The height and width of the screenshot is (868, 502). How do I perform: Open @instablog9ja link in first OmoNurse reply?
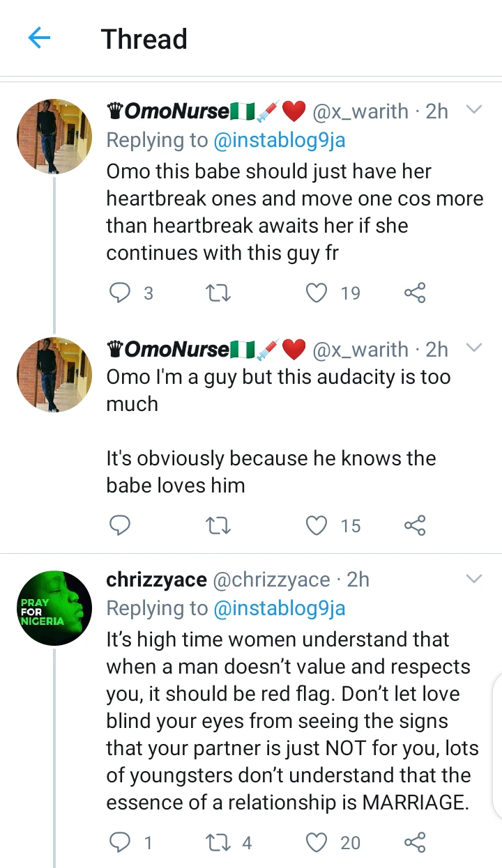pyautogui.click(x=279, y=140)
